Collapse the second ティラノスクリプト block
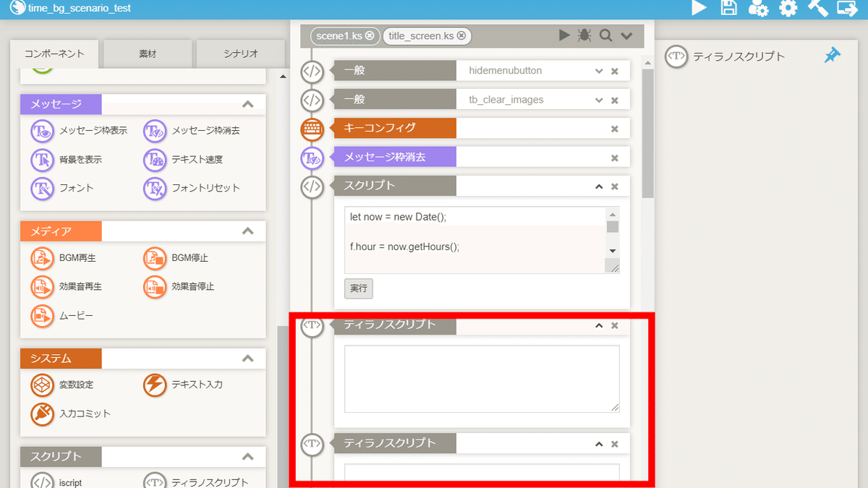 (x=599, y=444)
